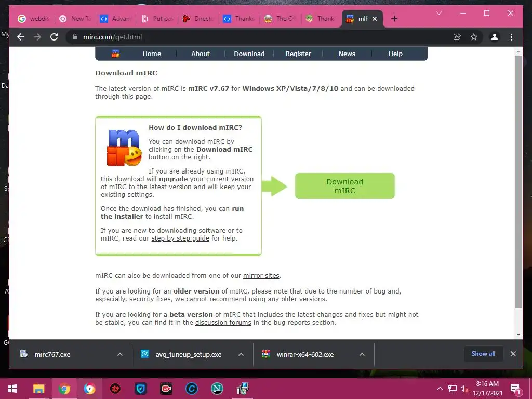The width and height of the screenshot is (532, 399).
Task: Open the blue shield app in taskbar
Action: coord(140,389)
